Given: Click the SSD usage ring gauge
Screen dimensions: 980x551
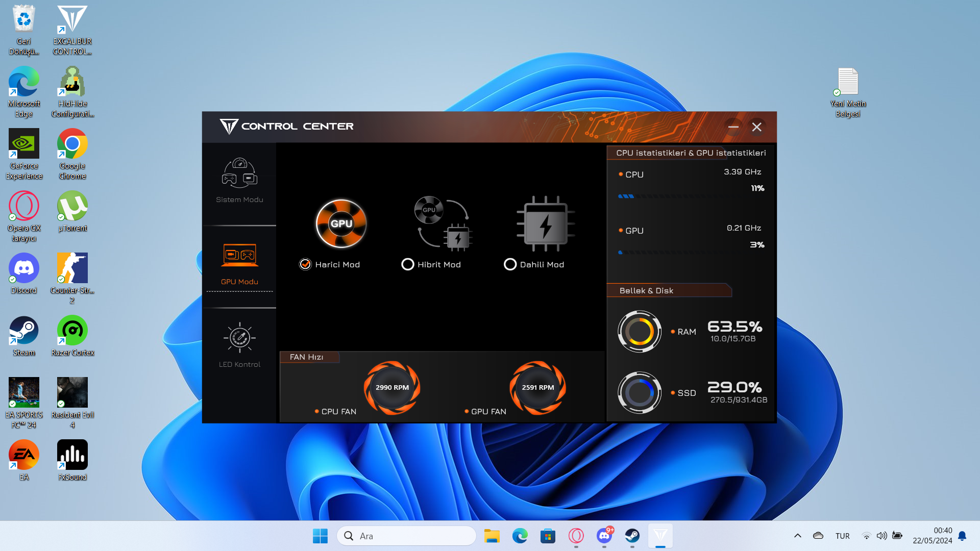Looking at the screenshot, I should pyautogui.click(x=639, y=392).
